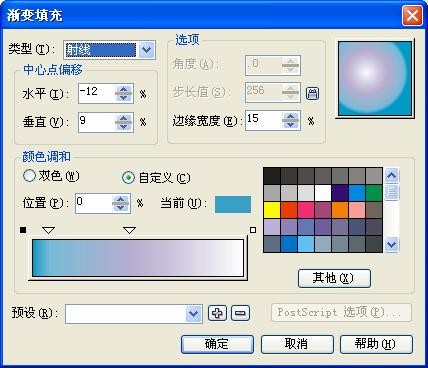428x368 pixels.
Task: Click the palette scroll down arrow
Action: (x=392, y=245)
